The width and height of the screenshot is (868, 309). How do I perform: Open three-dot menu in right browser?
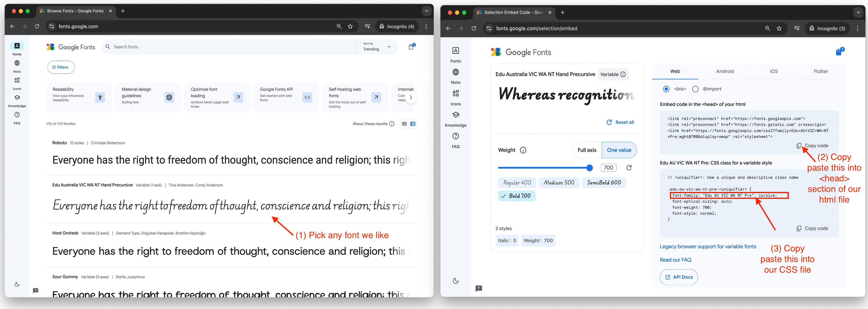pyautogui.click(x=858, y=28)
